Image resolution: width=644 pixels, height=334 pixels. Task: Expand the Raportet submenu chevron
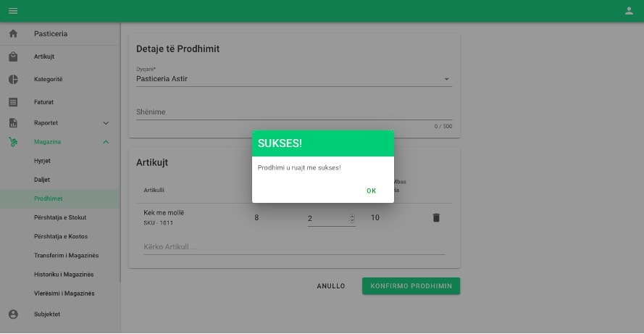tap(106, 123)
